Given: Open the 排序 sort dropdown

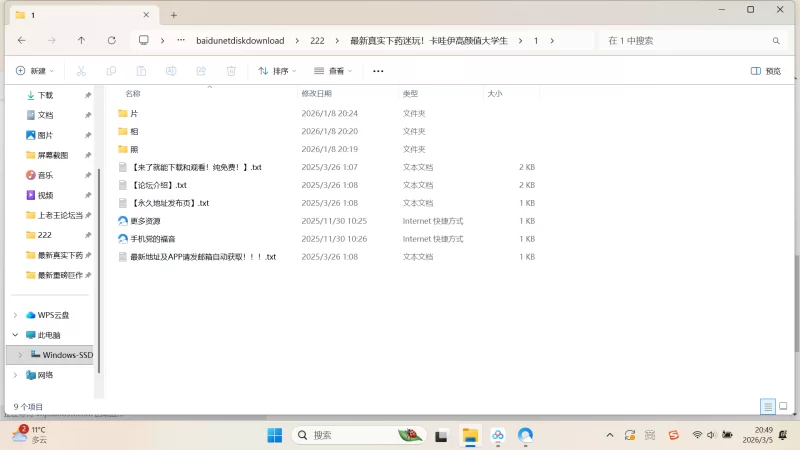Looking at the screenshot, I should tap(278, 71).
